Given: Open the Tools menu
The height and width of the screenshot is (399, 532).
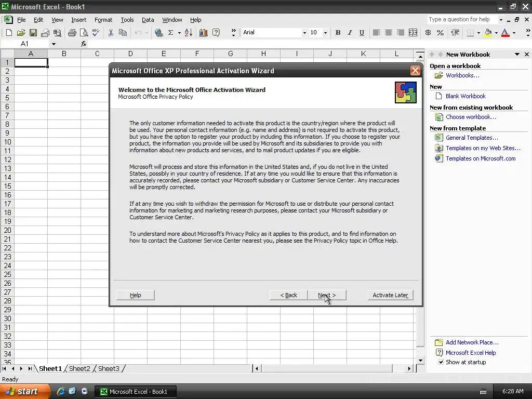Looking at the screenshot, I should [127, 20].
